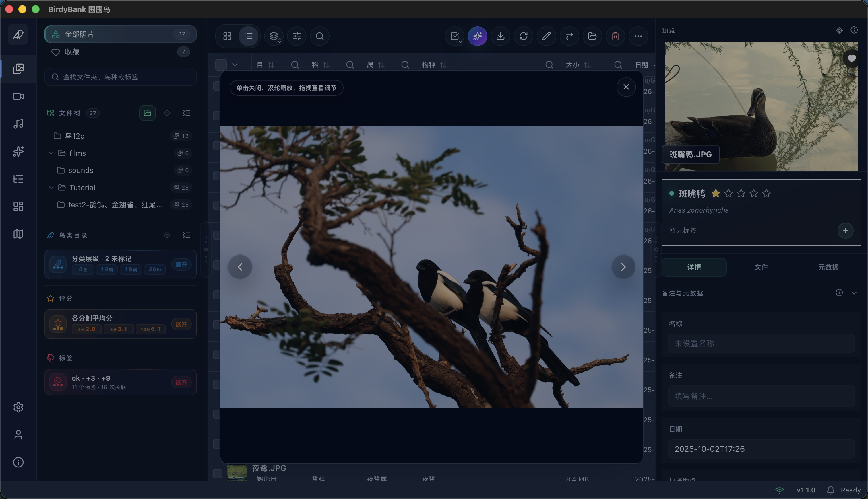Click the trash delete icon

pyautogui.click(x=615, y=36)
